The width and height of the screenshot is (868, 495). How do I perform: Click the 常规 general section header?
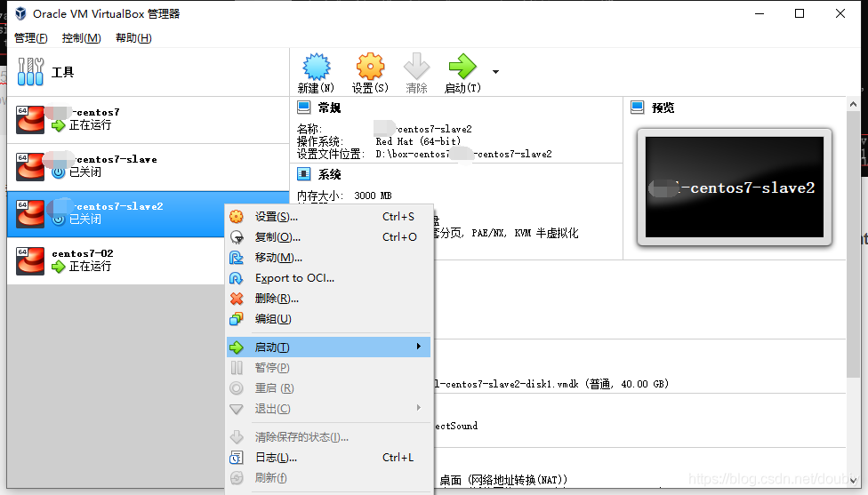(x=329, y=108)
